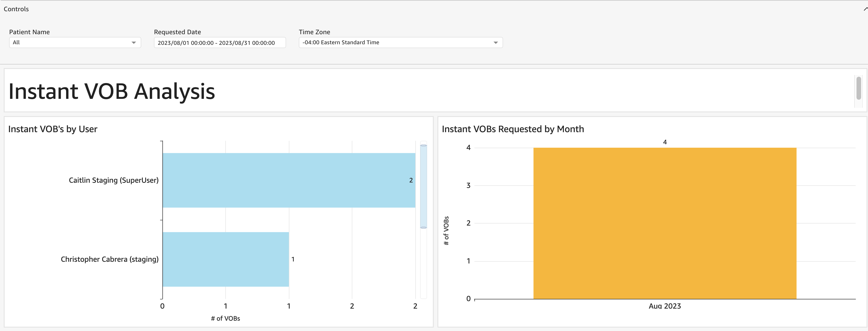Image resolution: width=868 pixels, height=331 pixels.
Task: Click the title panel scrollbar thumb
Action: point(859,88)
